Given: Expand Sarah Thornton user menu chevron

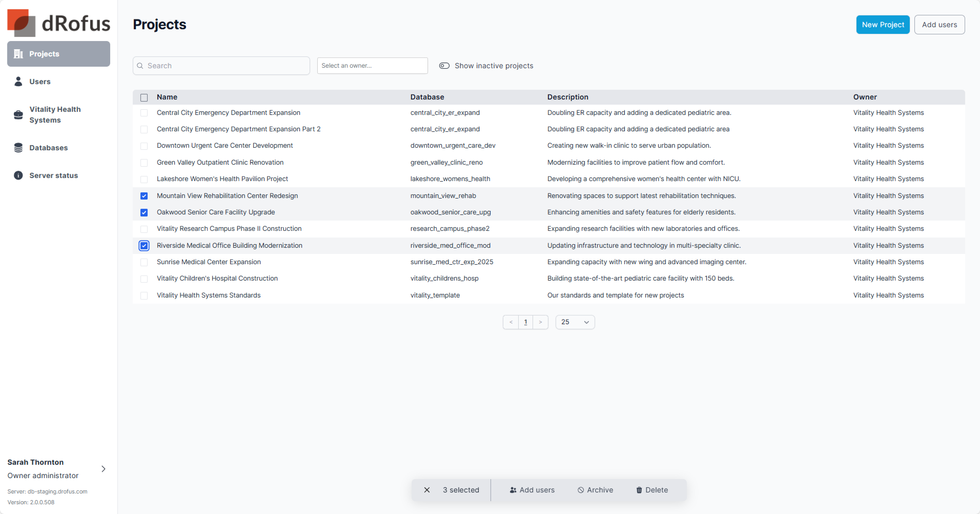Looking at the screenshot, I should pyautogui.click(x=103, y=469).
